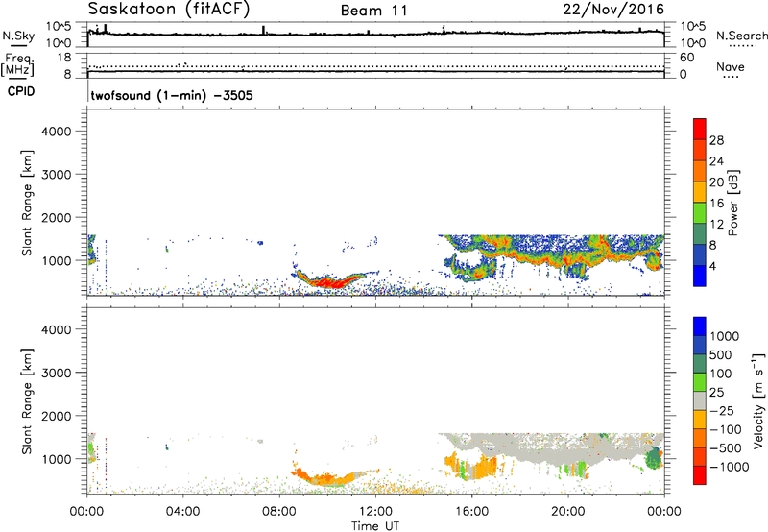
Task: Click the red high-power echo near 10:00 UT
Action: [329, 282]
